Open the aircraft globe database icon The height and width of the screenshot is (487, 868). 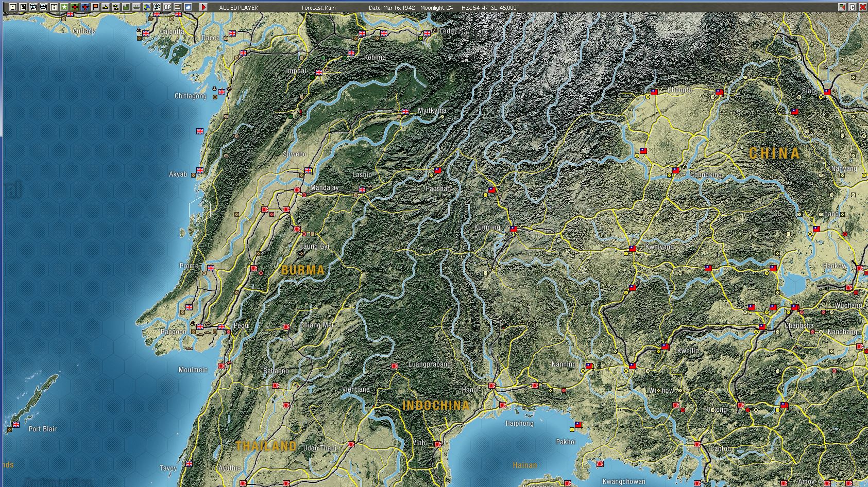33,7
